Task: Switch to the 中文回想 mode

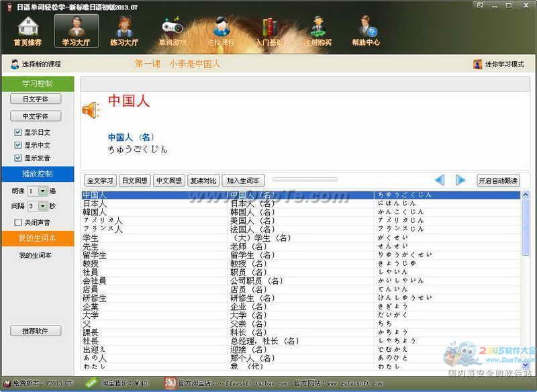Action: point(168,181)
